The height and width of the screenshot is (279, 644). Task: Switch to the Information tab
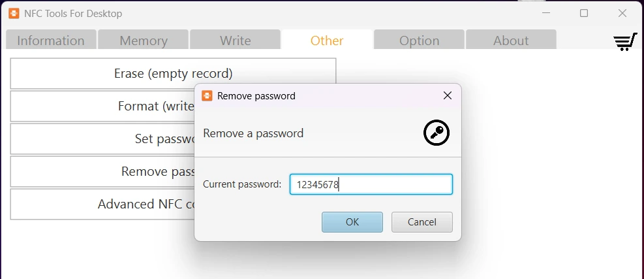51,41
